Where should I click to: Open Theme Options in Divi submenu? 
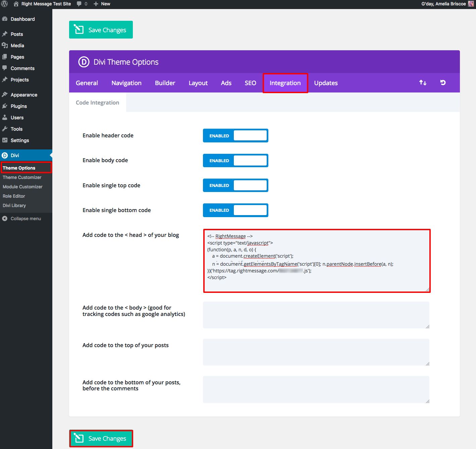pos(19,168)
